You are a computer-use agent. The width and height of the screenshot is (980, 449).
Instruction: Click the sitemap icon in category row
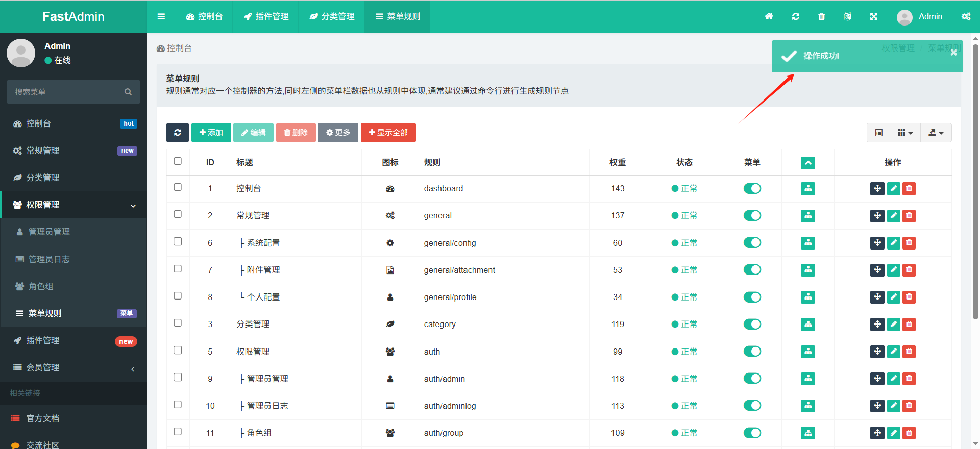click(808, 325)
